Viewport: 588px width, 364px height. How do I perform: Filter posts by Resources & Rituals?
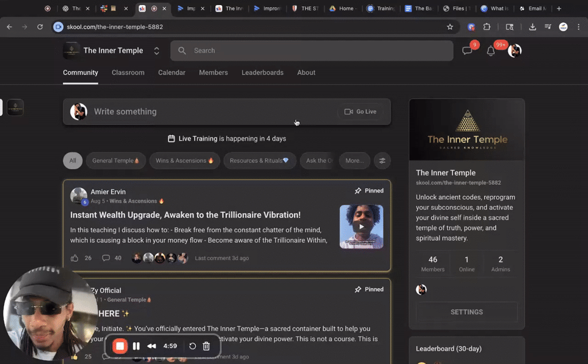coord(260,161)
